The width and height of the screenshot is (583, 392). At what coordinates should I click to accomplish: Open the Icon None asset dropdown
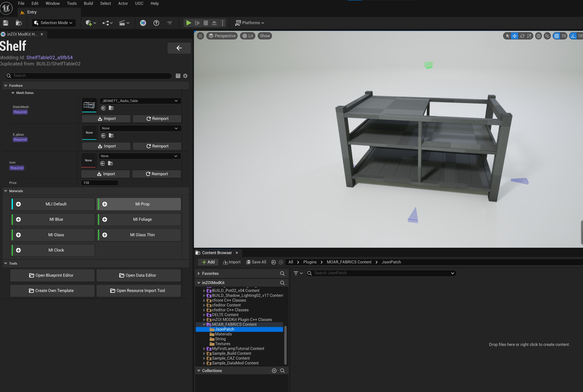140,156
